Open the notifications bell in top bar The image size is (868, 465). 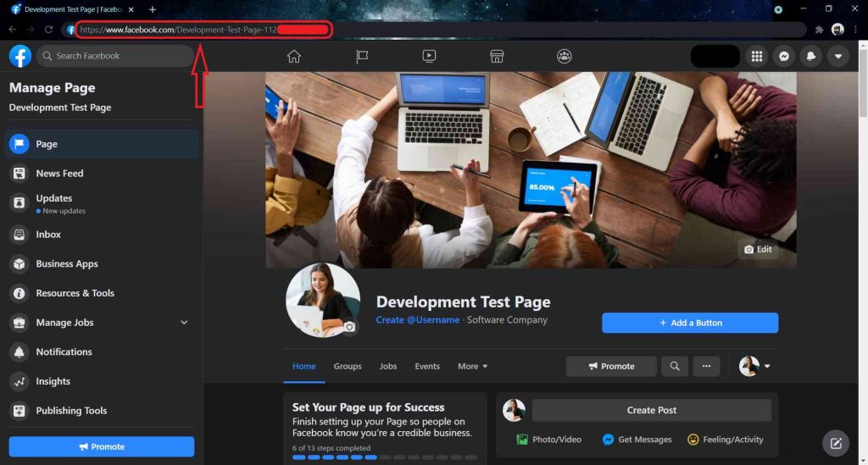click(x=811, y=56)
